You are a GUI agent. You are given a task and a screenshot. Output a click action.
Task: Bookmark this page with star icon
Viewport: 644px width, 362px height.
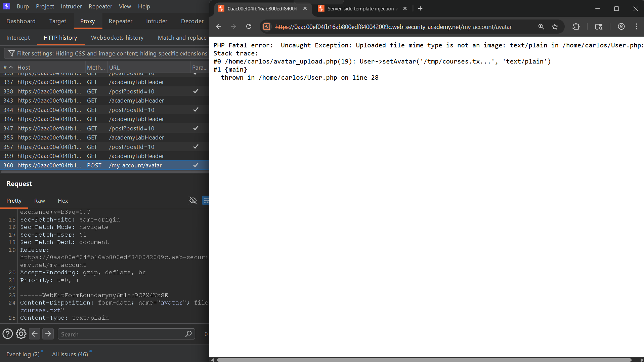point(555,27)
